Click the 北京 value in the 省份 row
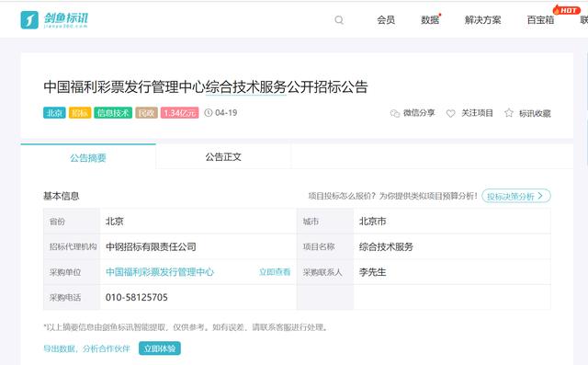Image resolution: width=588 pixels, height=365 pixels. (x=114, y=222)
